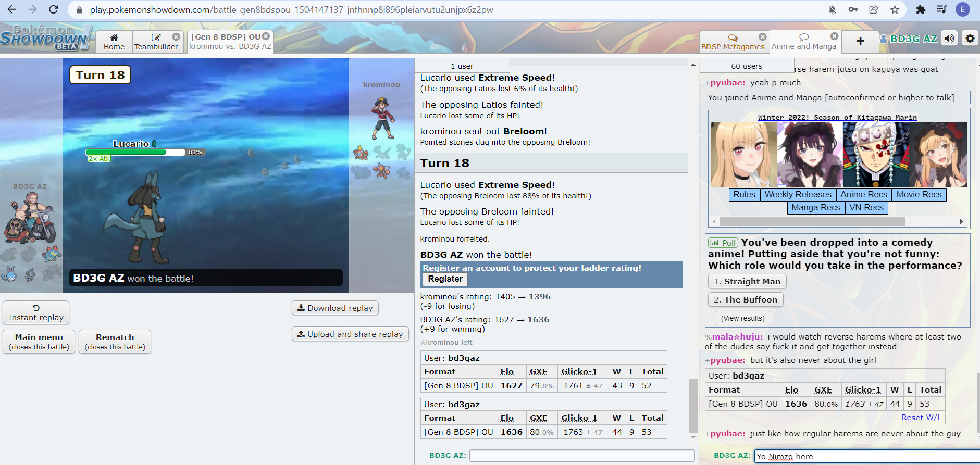Click the browser address bar URL
Screen dimensions: 980x465
click(291, 10)
